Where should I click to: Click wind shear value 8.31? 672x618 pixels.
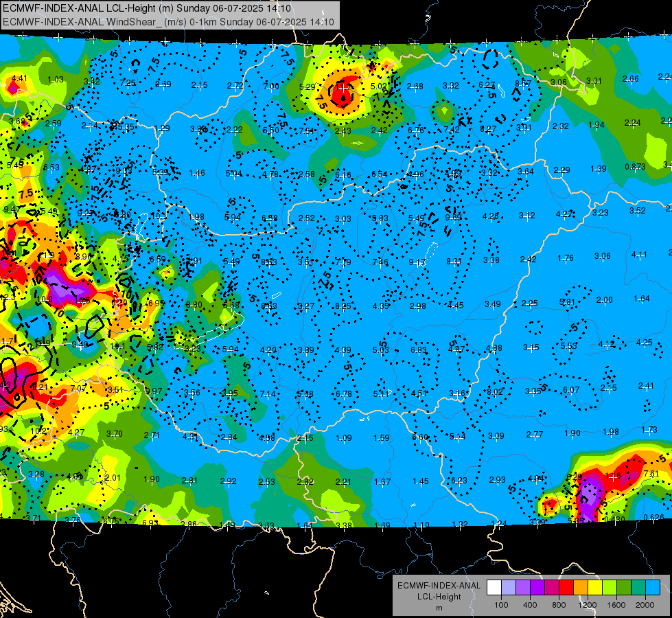tap(454, 261)
